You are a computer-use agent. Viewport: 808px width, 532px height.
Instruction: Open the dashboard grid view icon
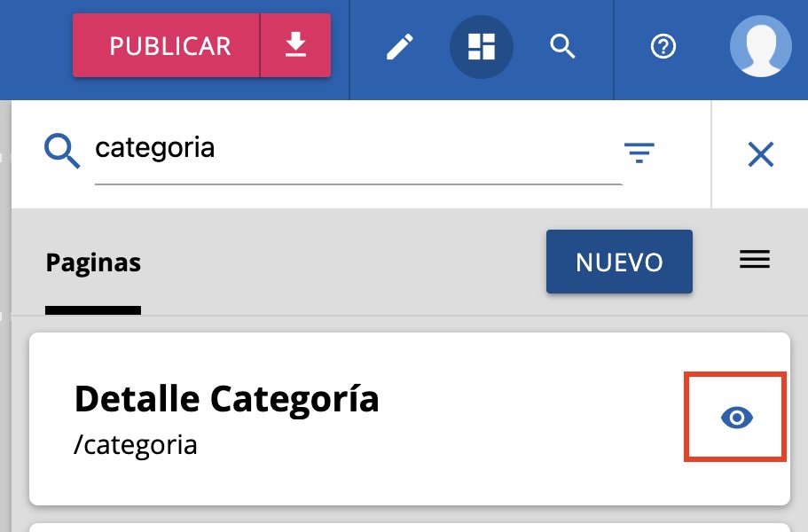(482, 46)
